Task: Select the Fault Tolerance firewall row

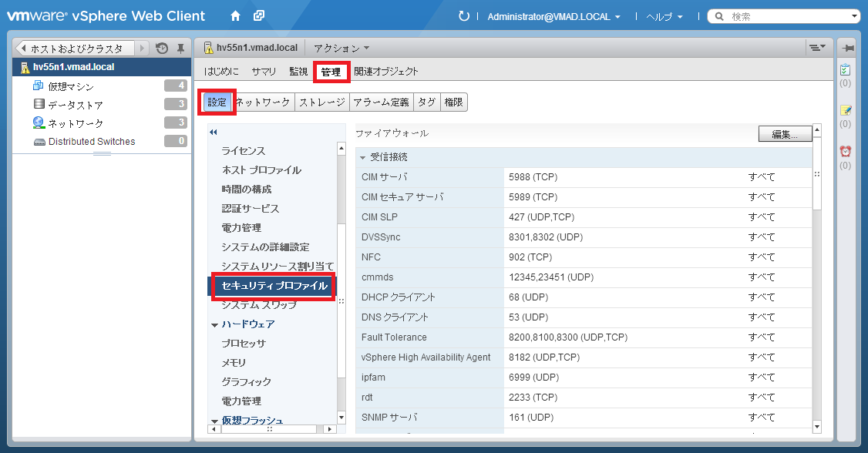Action: pos(584,337)
